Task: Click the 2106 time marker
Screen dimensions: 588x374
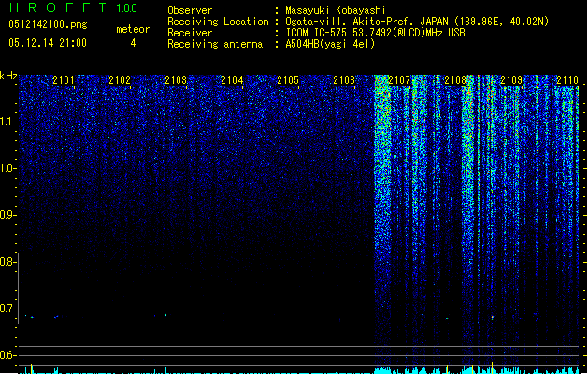Action: (344, 79)
